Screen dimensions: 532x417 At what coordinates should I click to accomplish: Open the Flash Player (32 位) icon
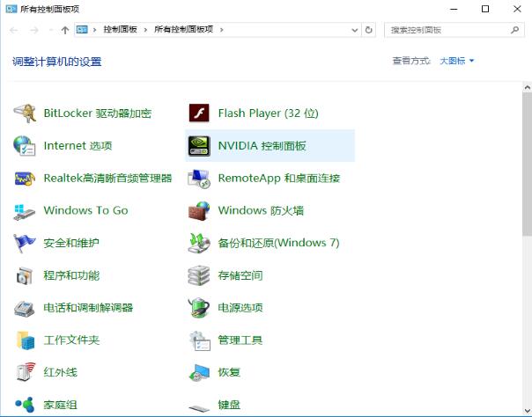199,113
